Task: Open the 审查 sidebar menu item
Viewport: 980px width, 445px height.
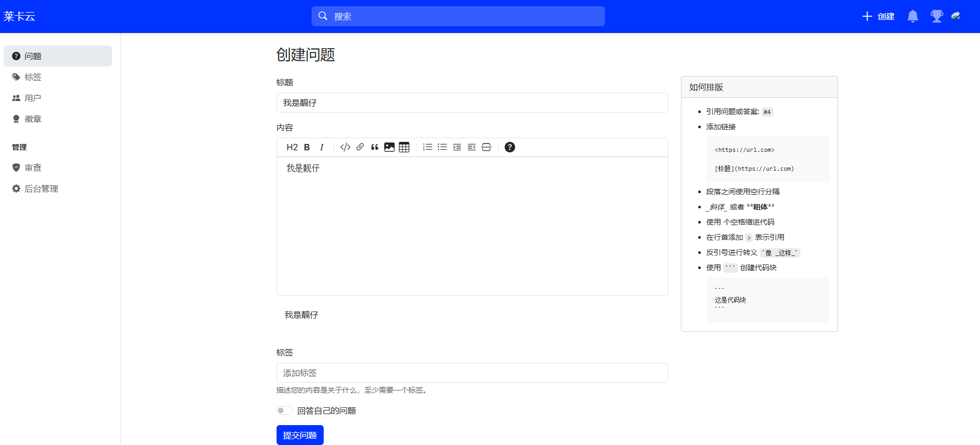Action: click(58, 168)
